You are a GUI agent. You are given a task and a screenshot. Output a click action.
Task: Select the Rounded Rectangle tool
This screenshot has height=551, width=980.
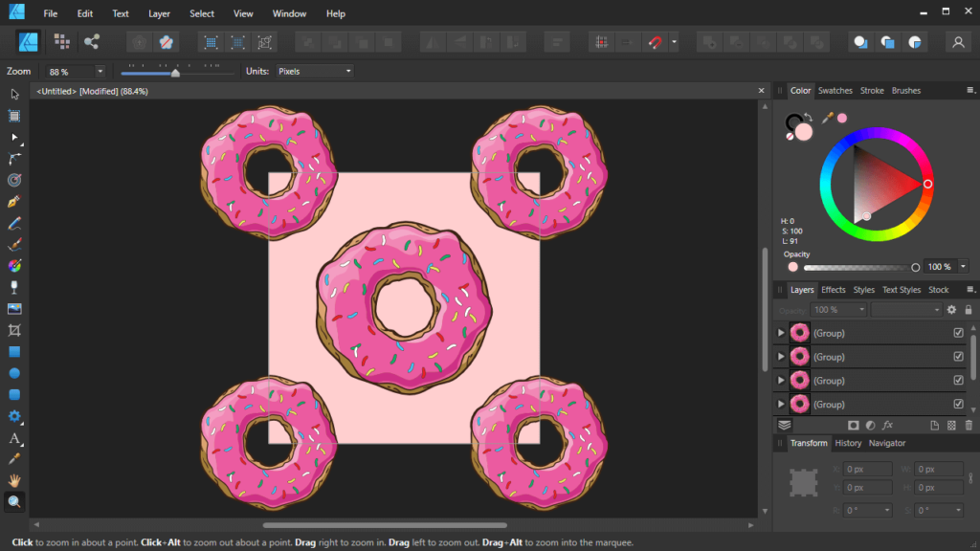point(14,395)
